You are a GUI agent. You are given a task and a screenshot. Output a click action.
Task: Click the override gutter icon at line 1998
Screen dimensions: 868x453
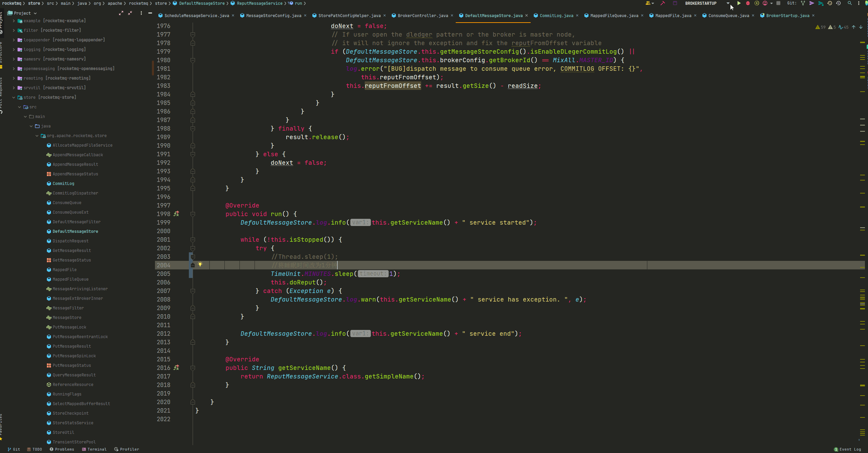pyautogui.click(x=176, y=214)
